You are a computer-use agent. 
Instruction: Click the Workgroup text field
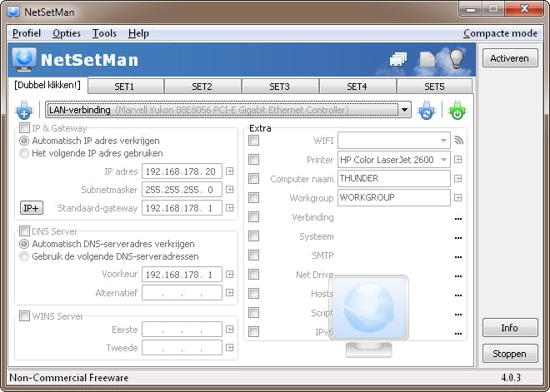pos(394,197)
